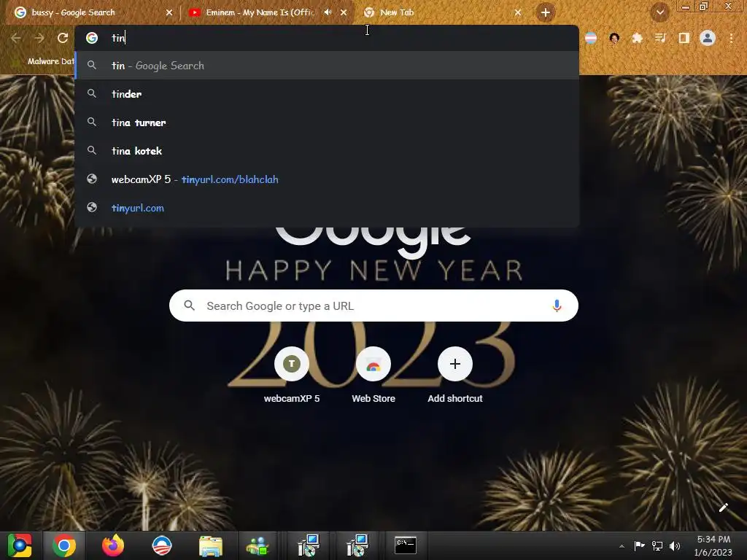The width and height of the screenshot is (747, 560).
Task: Click the Search Google or type a URL box
Action: point(373,306)
